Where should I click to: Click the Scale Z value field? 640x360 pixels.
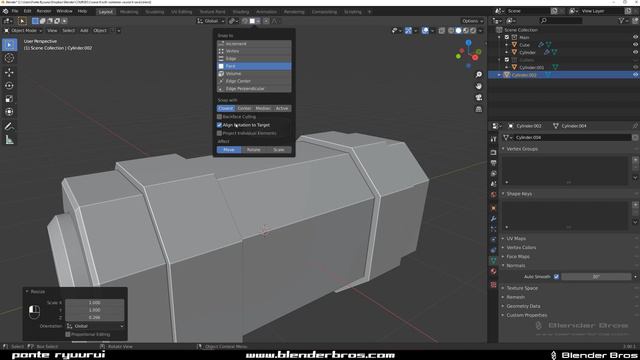point(95,317)
